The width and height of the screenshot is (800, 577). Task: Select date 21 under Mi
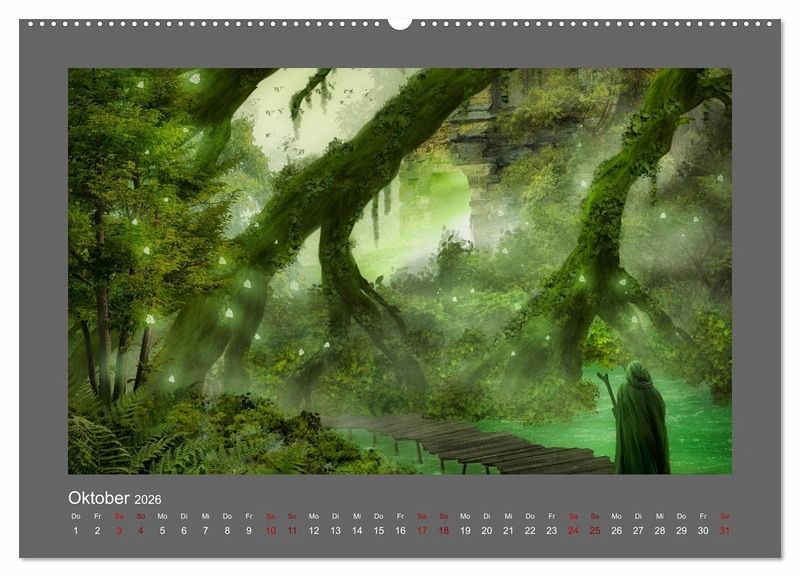[508, 531]
